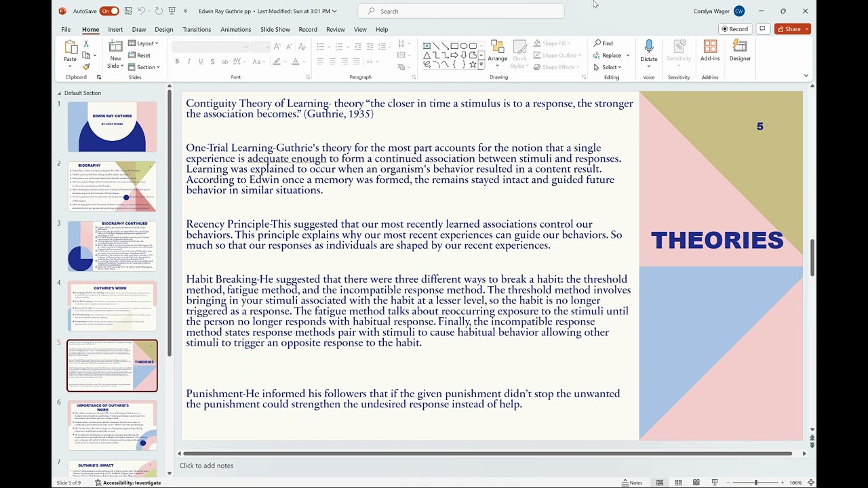Click Find in the Editing group

(603, 43)
